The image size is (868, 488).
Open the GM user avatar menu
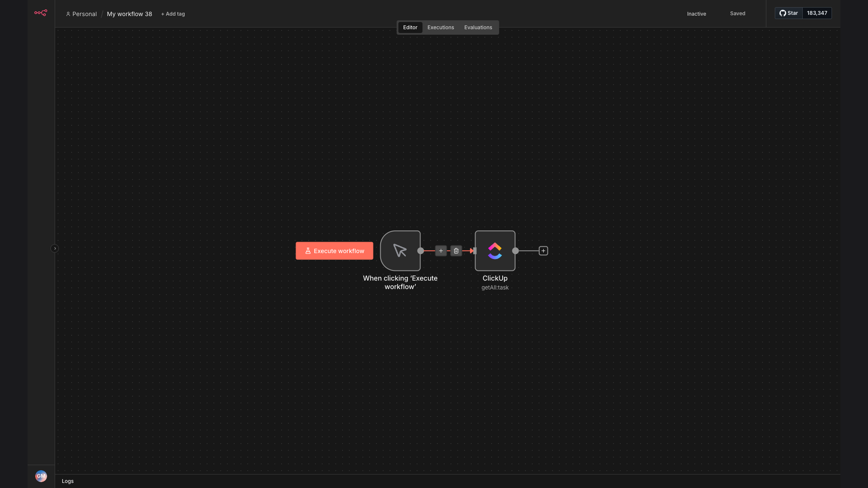pos(41,476)
